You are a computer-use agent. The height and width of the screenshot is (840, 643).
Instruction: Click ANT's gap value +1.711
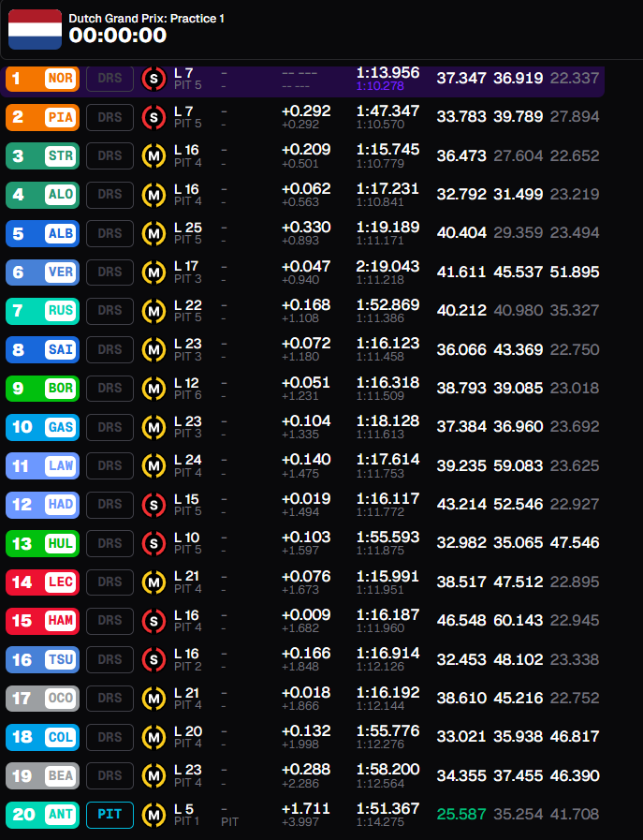[x=306, y=808]
